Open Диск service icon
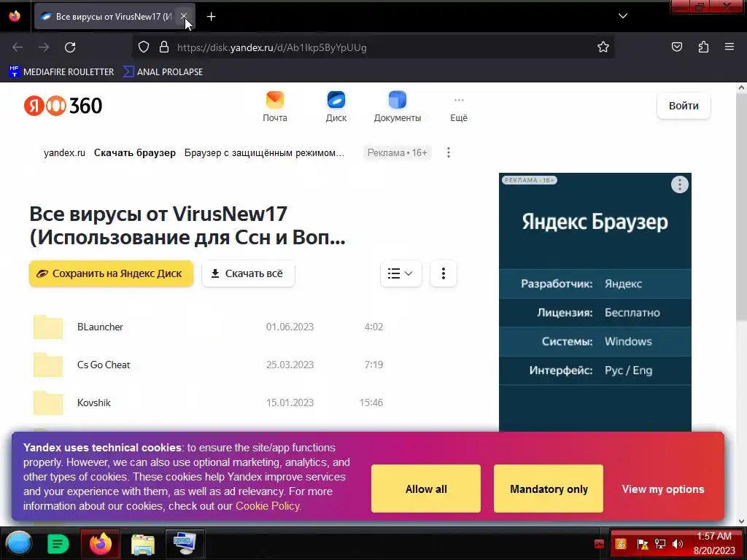The height and width of the screenshot is (560, 747). 336,106
